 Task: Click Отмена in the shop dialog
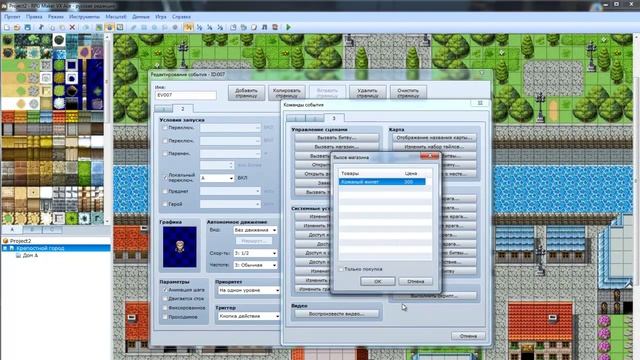coord(416,281)
